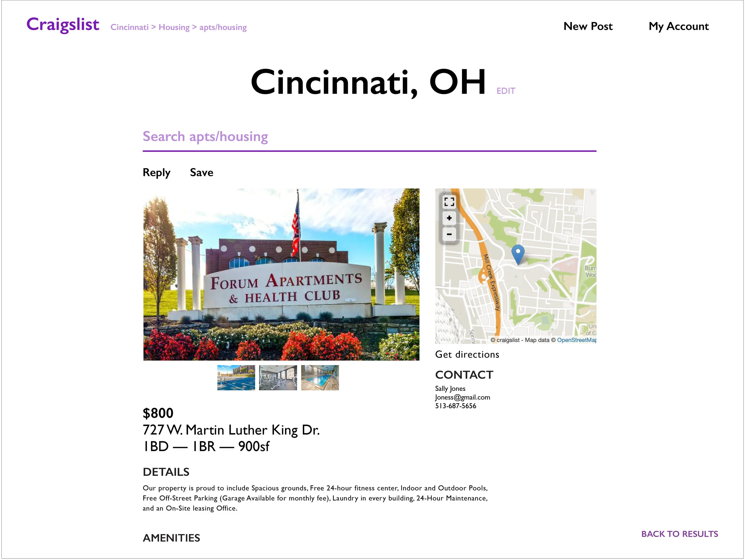
Task: Click EDIT next to Cincinnati, OH
Action: point(505,91)
